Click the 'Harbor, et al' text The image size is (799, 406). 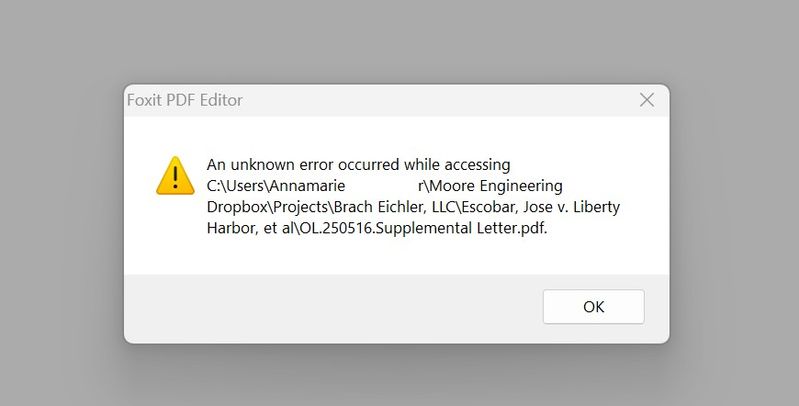point(250,228)
